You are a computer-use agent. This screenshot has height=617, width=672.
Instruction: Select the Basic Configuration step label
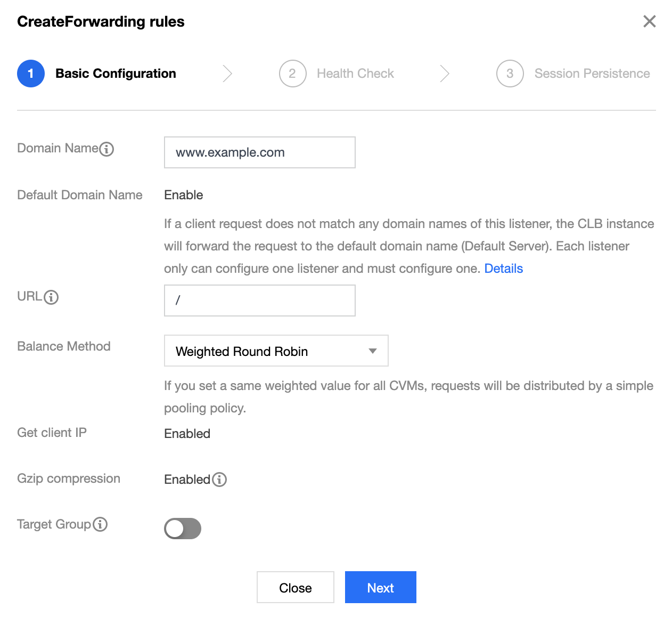pos(116,74)
